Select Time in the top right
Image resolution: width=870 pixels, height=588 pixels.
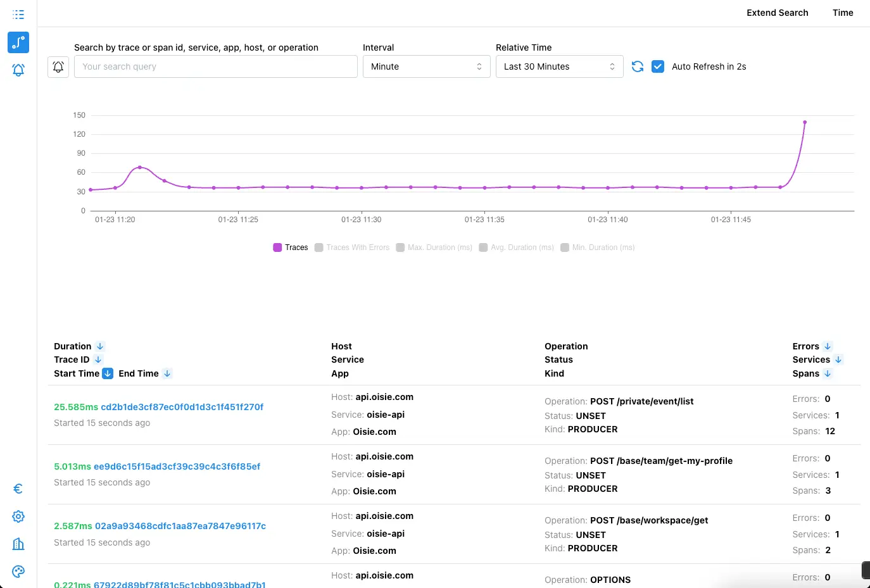point(843,13)
